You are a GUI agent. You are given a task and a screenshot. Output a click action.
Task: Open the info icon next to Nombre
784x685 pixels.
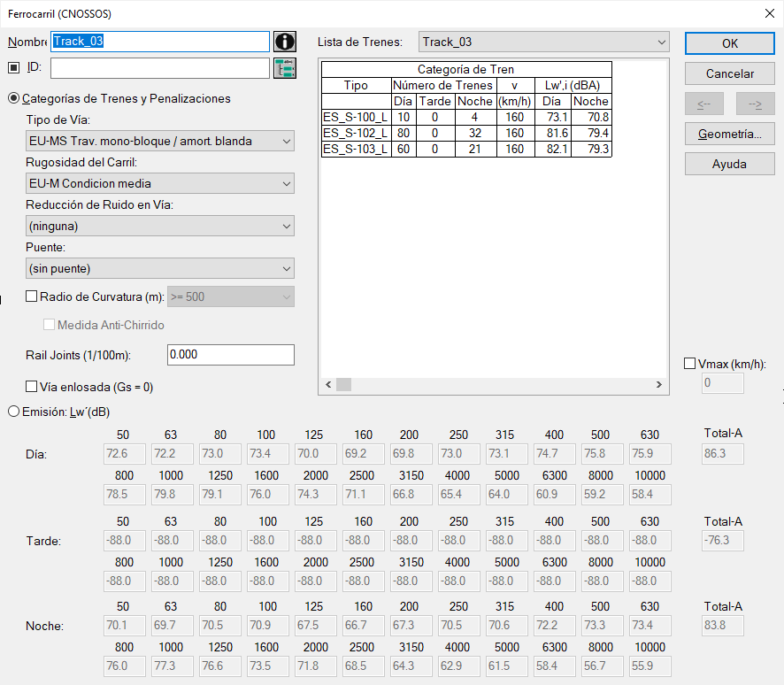tap(285, 42)
